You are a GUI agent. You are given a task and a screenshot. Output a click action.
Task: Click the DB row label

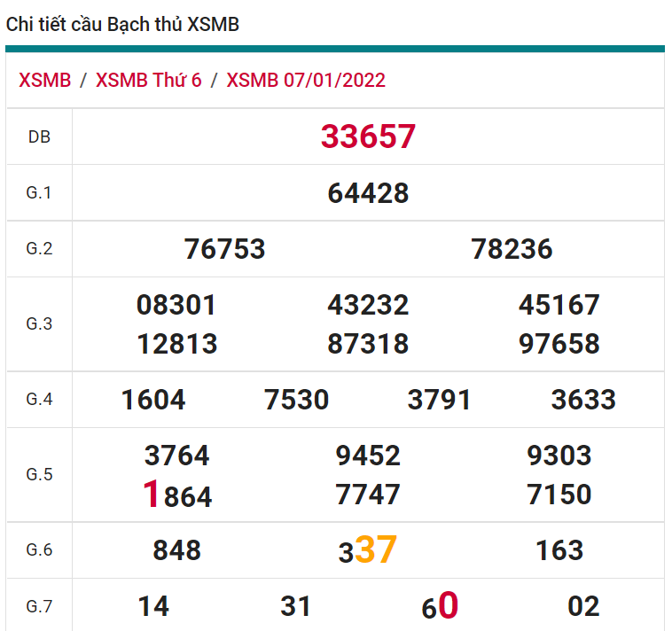click(39, 136)
